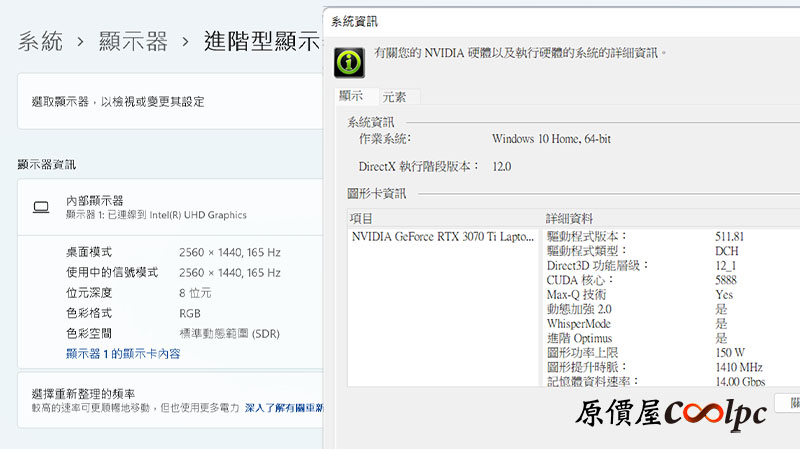Click the Max-Q 技術 row label
Image resolution: width=800 pixels, height=449 pixels.
[576, 294]
